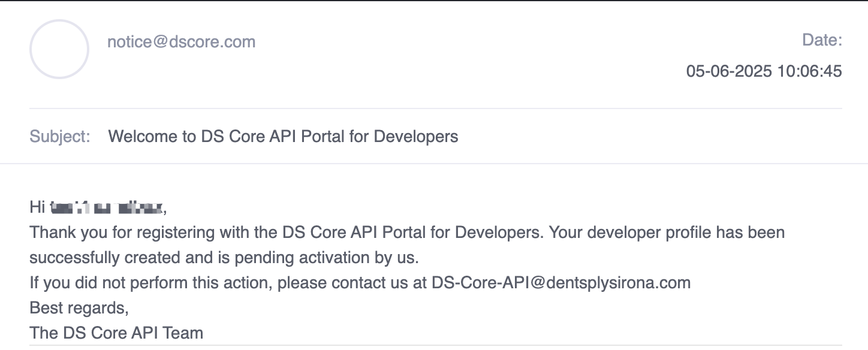Click the "Best regards," closing line
868x350 pixels.
[x=79, y=307]
